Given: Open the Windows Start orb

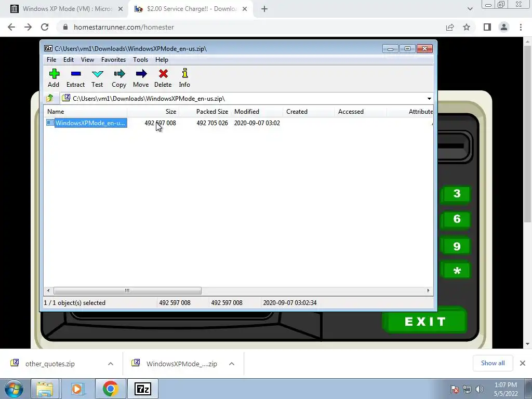Looking at the screenshot, I should 14,389.
